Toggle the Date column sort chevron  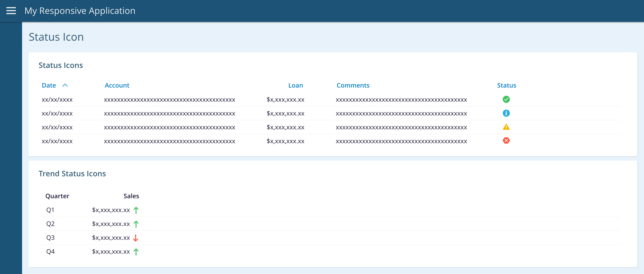[x=65, y=85]
